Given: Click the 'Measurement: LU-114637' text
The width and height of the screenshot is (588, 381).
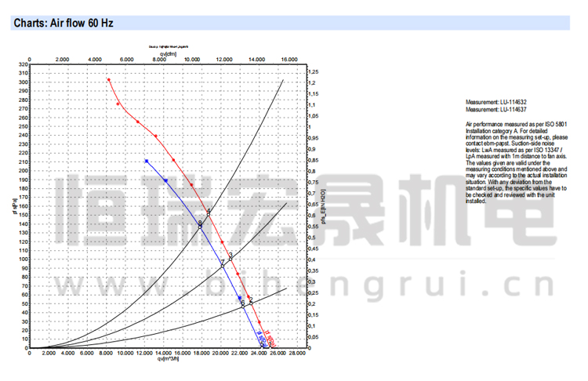Looking at the screenshot, I should click(495, 110).
